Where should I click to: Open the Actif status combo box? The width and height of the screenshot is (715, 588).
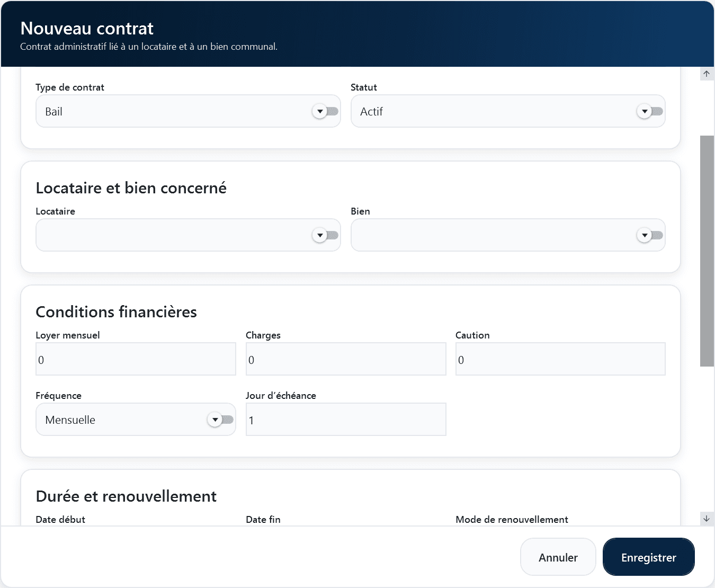pyautogui.click(x=508, y=111)
